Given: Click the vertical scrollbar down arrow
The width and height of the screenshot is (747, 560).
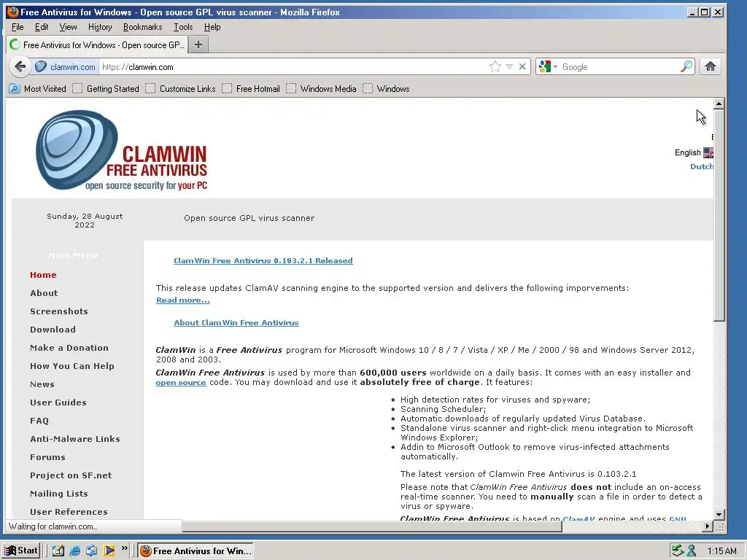Looking at the screenshot, I should (x=719, y=514).
